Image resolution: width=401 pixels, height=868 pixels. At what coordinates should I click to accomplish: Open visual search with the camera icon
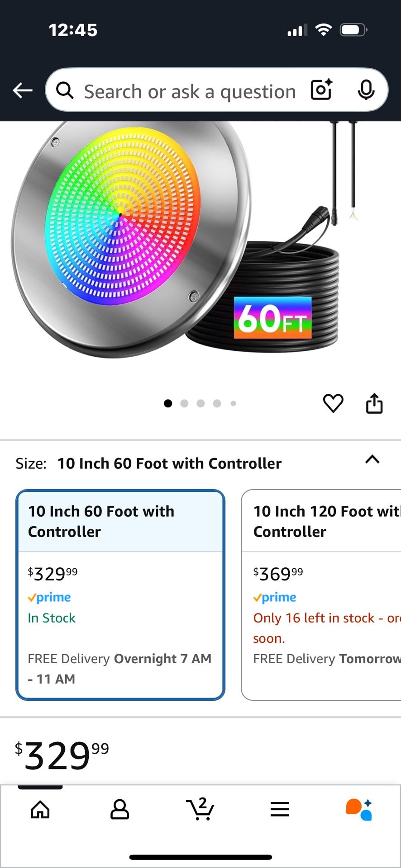[x=321, y=90]
